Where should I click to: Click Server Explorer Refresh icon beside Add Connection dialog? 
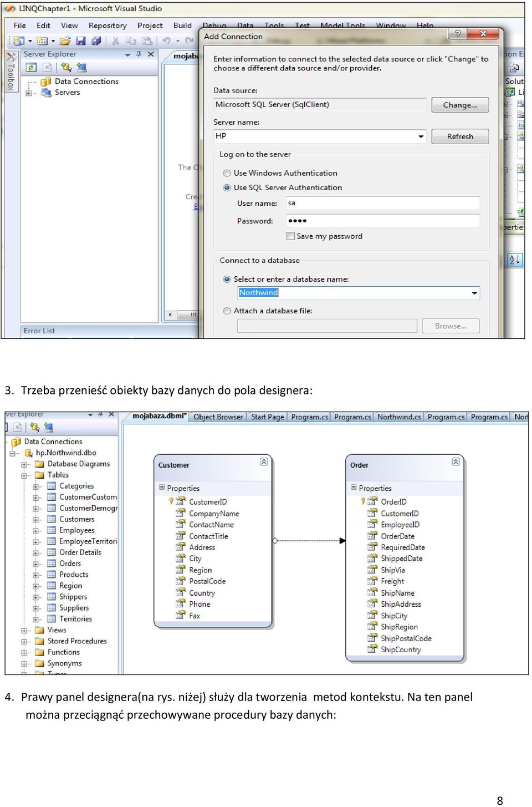[x=32, y=67]
